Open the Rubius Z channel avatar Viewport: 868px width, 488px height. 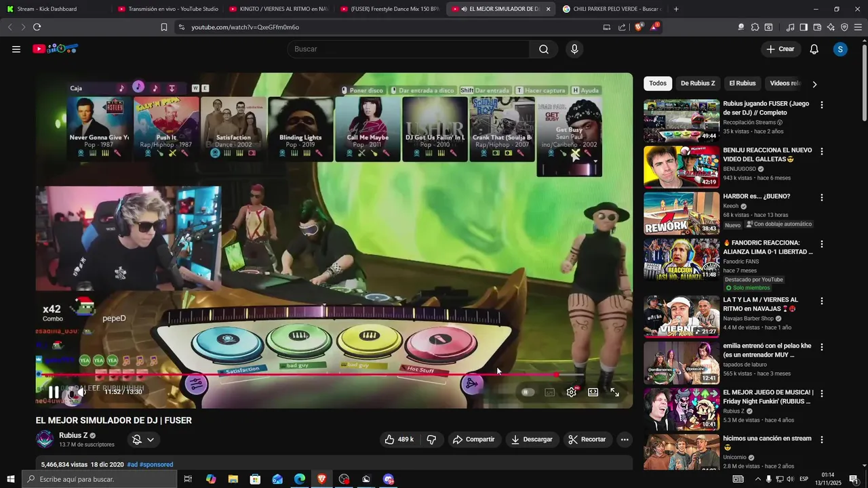click(x=45, y=439)
